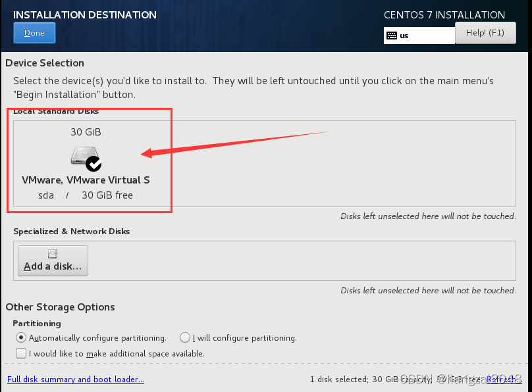Click the Done button
The width and height of the screenshot is (532, 392).
(x=34, y=33)
